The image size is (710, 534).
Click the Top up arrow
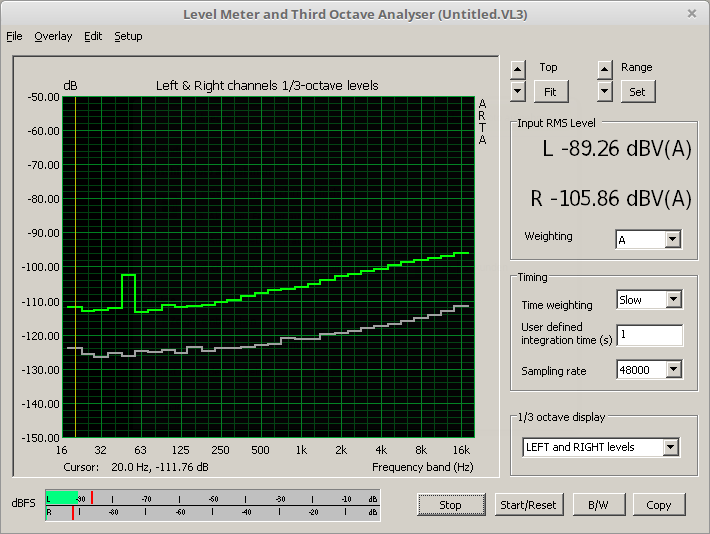coord(517,69)
